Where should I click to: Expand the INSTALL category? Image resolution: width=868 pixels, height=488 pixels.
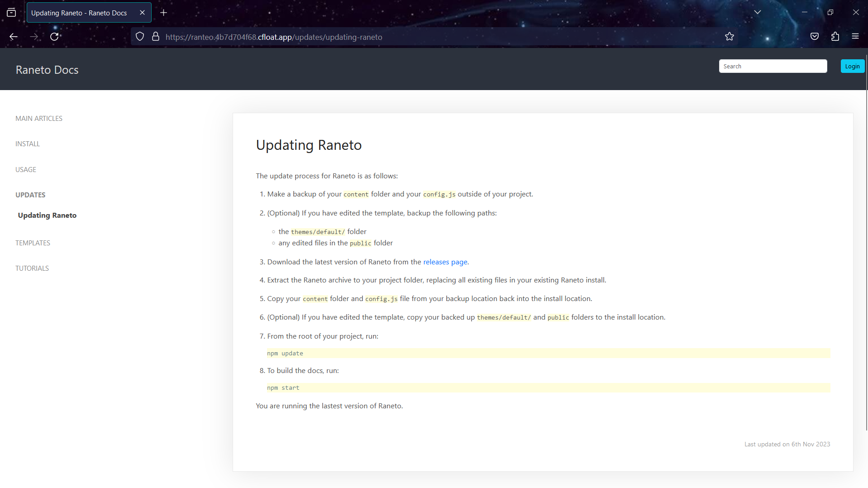click(28, 144)
